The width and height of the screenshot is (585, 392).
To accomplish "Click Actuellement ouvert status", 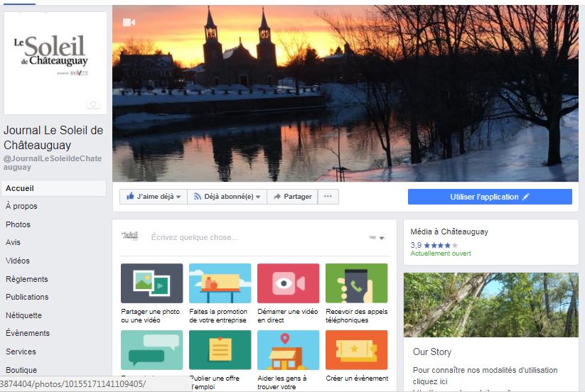I will pyautogui.click(x=441, y=254).
